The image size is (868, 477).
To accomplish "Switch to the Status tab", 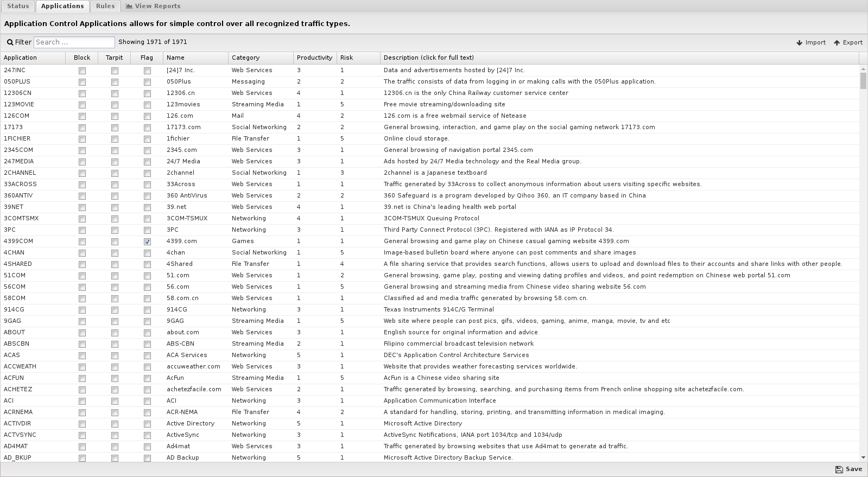I will [x=18, y=6].
